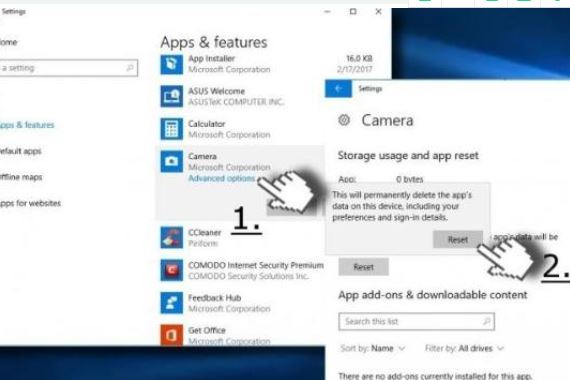Click the COMODO Internet Security icon
This screenshot has height=380, width=570.
point(172,270)
